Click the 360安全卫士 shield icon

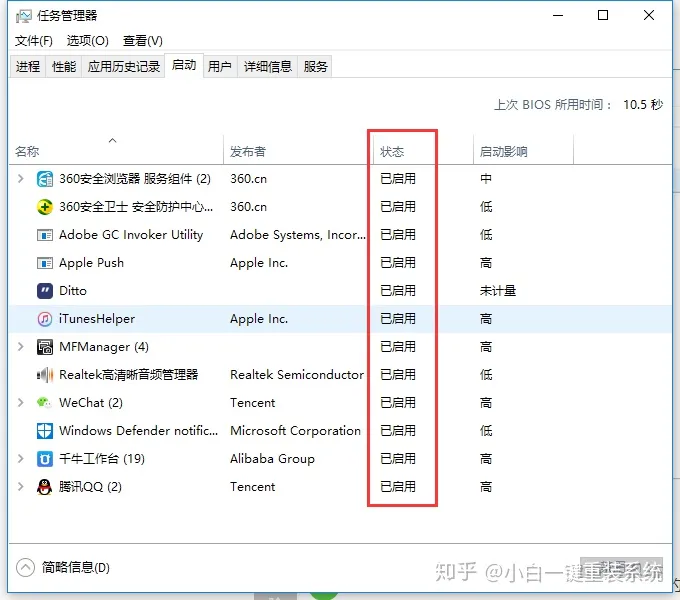coord(45,207)
